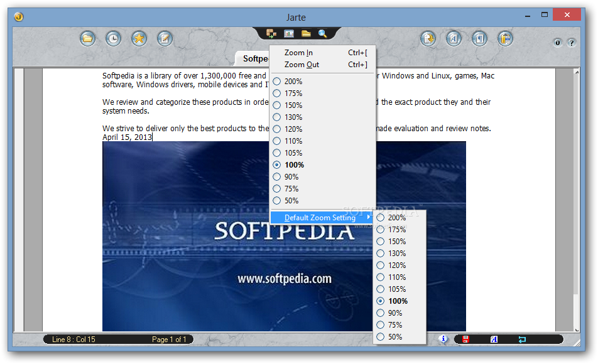This screenshot has width=598, height=364.
Task: Select 50% zoom in main menu
Action: 322,200
